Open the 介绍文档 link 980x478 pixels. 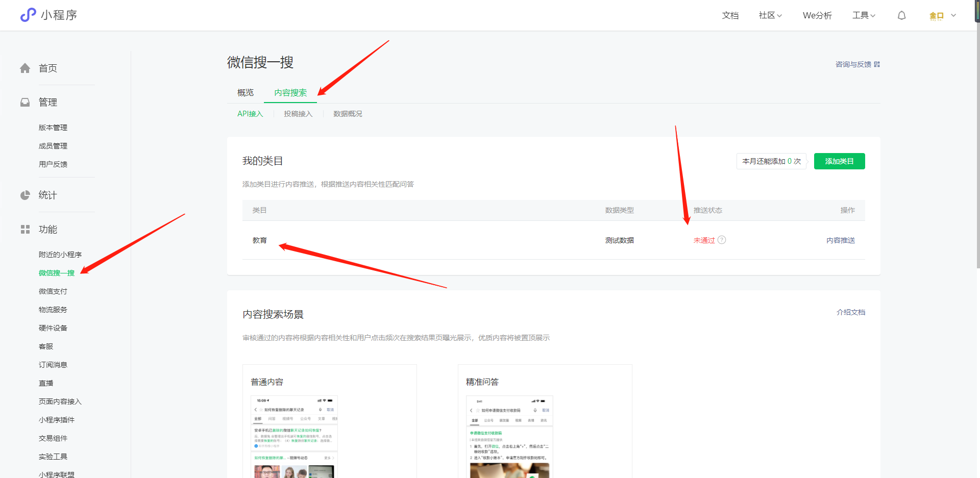tap(851, 312)
